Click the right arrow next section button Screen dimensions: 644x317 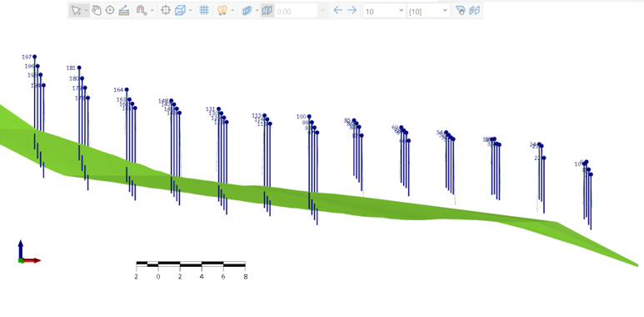tap(352, 11)
